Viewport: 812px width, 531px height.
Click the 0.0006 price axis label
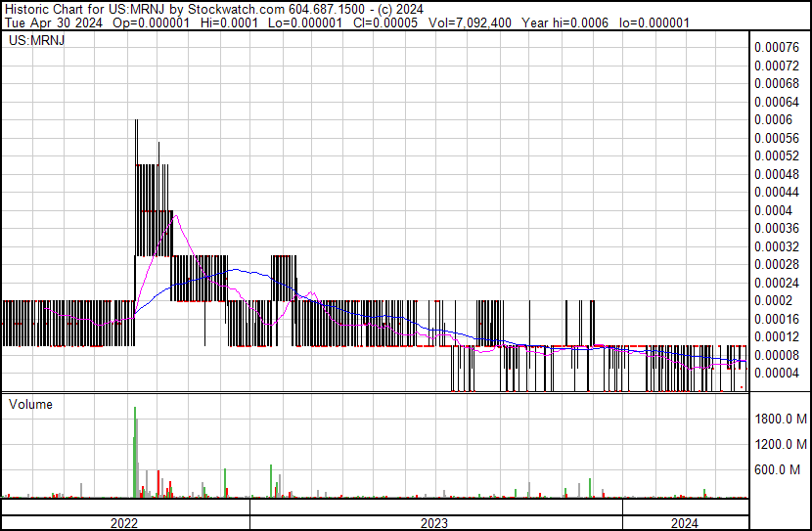pyautogui.click(x=773, y=120)
